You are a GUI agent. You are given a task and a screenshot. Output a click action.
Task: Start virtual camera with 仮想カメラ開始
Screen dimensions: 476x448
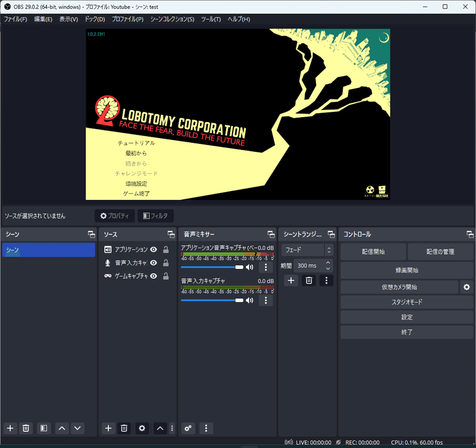(399, 287)
